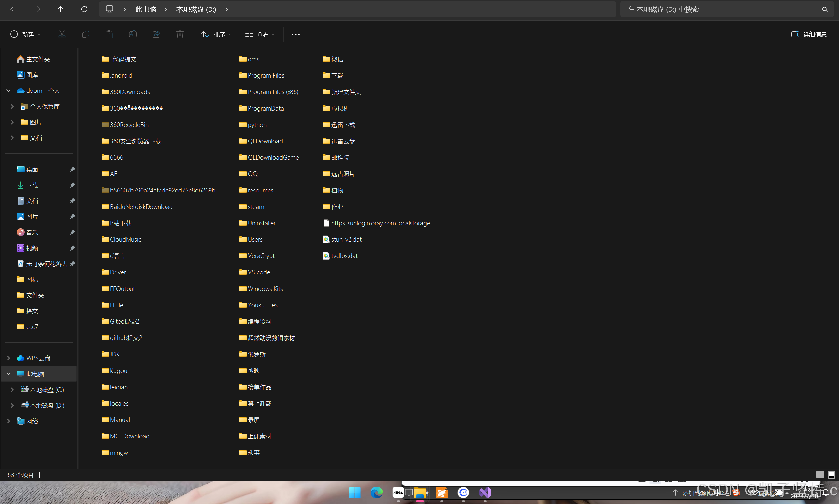This screenshot has width=839, height=504.
Task: Open Windows Start menu on taskbar
Action: pos(355,493)
